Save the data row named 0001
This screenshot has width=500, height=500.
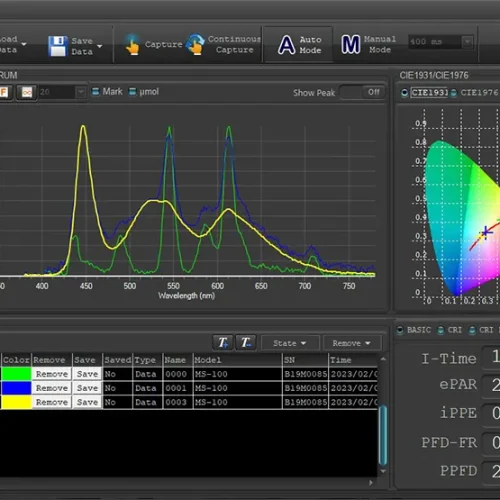(87, 388)
